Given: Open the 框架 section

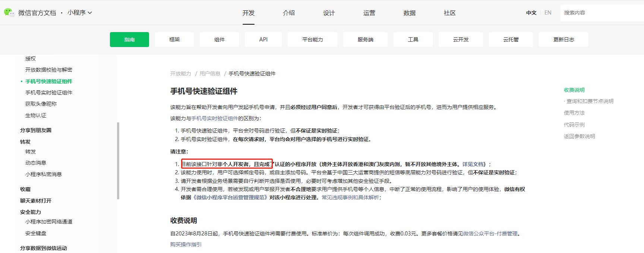Looking at the screenshot, I should 174,40.
